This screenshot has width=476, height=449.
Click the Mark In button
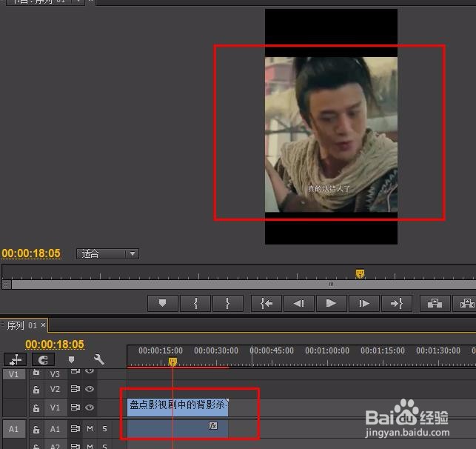pyautogui.click(x=195, y=303)
